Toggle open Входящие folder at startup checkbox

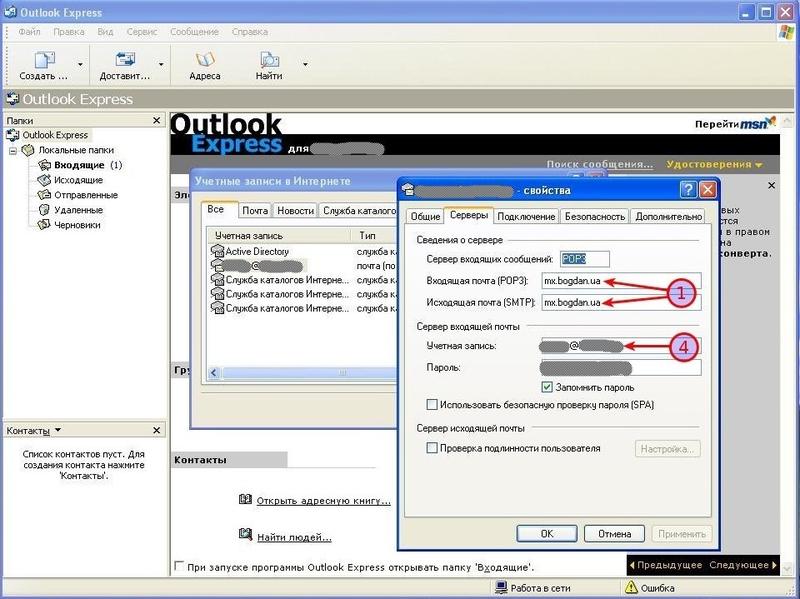(179, 566)
